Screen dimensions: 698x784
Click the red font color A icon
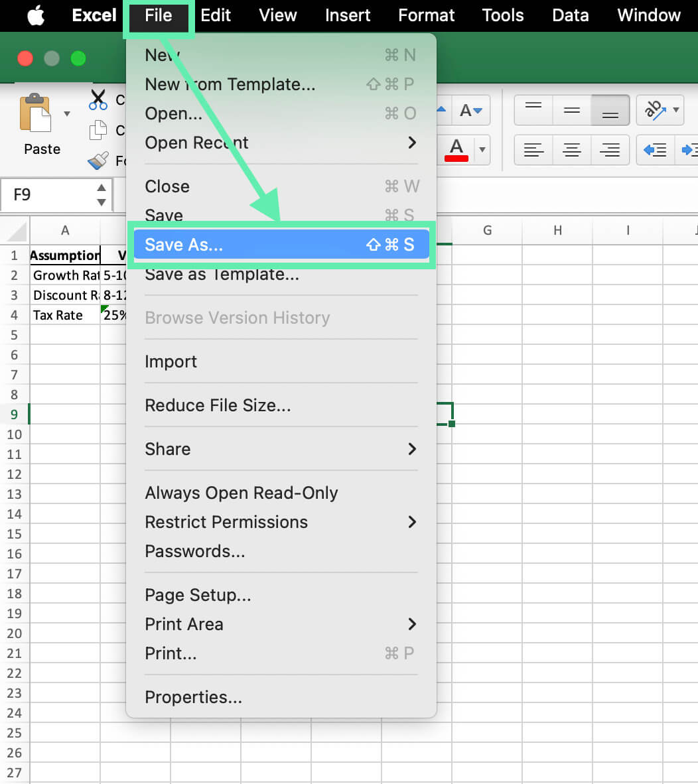456,149
